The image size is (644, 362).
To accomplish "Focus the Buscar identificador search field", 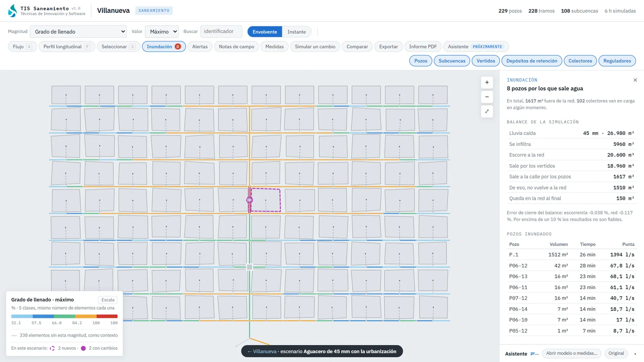I will (x=221, y=31).
